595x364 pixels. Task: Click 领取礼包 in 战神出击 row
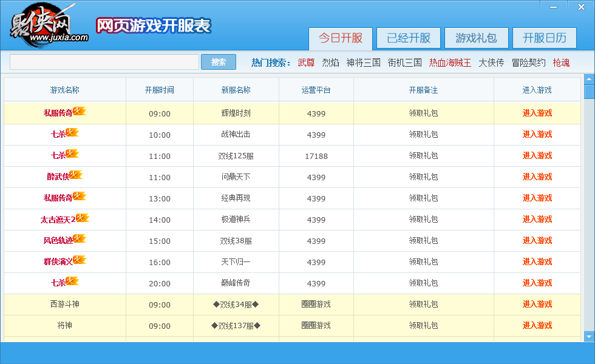click(x=424, y=134)
